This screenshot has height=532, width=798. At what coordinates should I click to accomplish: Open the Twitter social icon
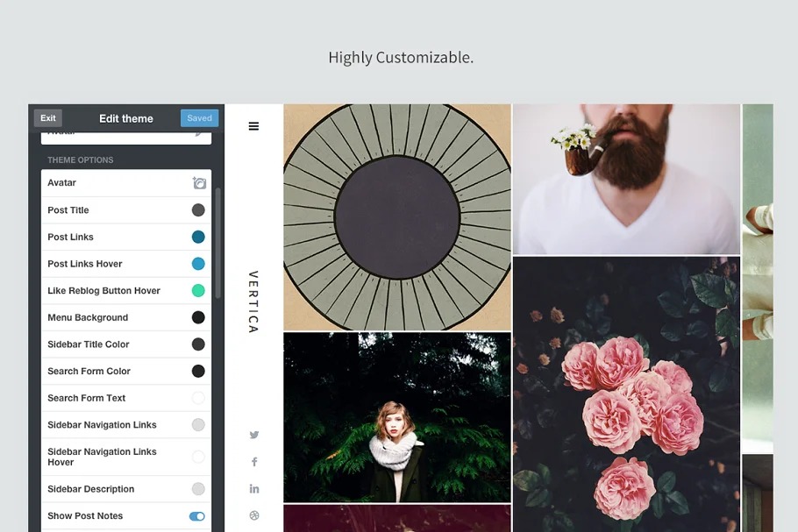coord(254,435)
